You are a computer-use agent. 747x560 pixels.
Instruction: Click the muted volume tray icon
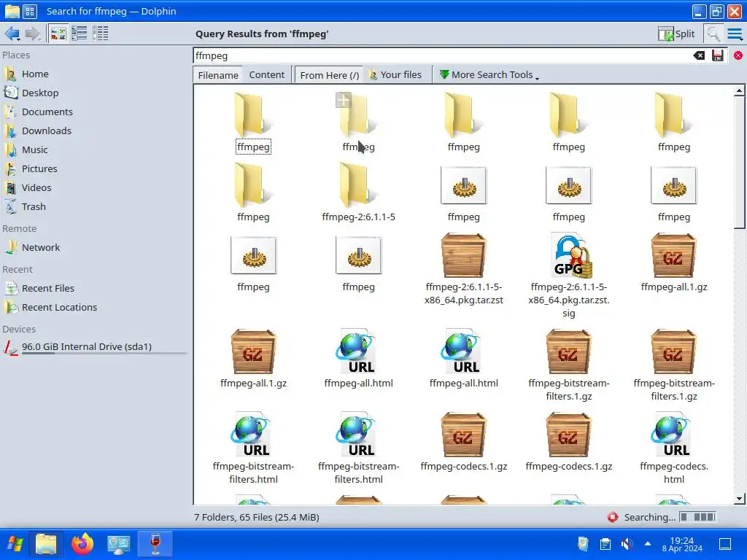(627, 544)
